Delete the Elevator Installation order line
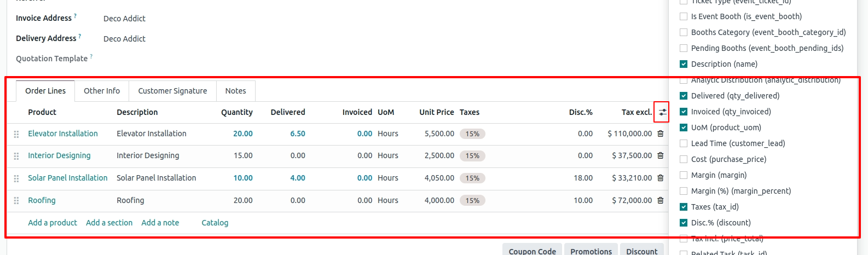The image size is (868, 255). tap(661, 134)
